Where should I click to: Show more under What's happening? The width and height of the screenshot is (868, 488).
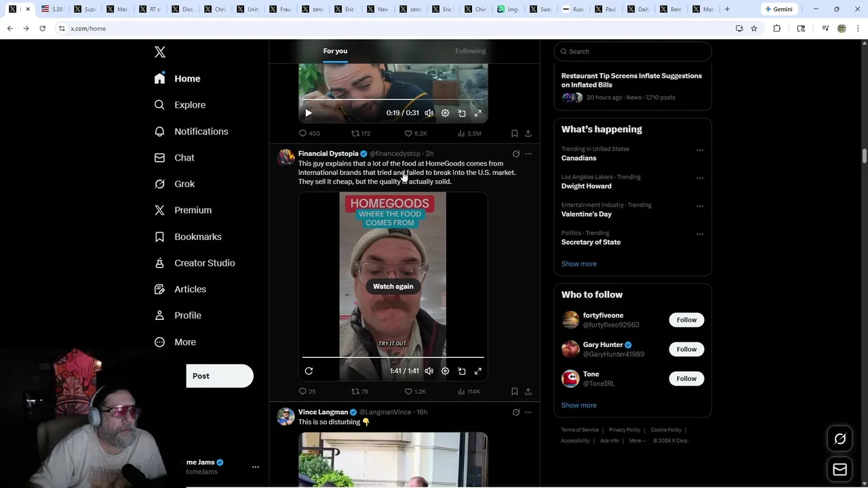579,264
